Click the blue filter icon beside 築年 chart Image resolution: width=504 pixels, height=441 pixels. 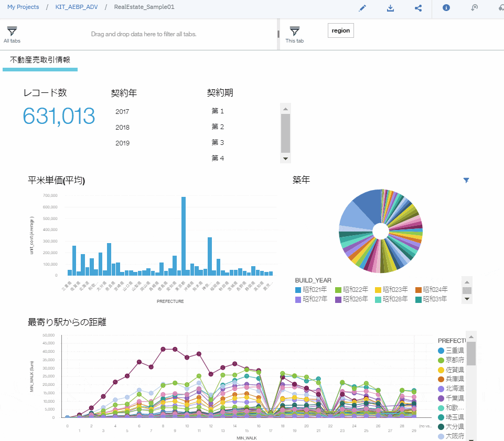click(466, 180)
